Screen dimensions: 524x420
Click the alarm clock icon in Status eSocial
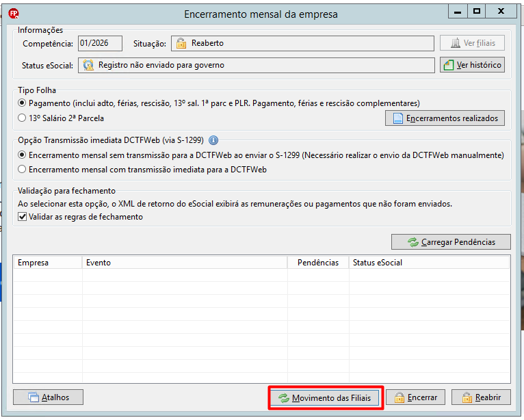coord(88,65)
